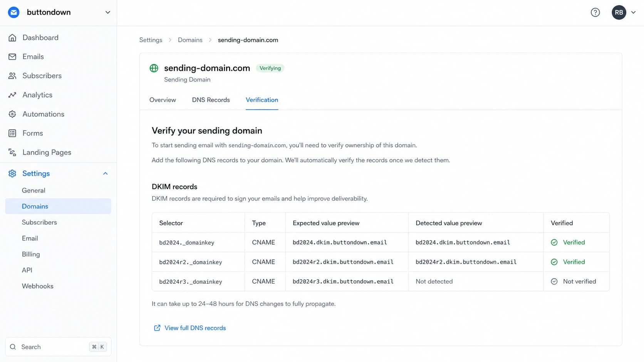Viewport: 644px width, 362px height.
Task: Open the help question mark icon
Action: (x=595, y=12)
